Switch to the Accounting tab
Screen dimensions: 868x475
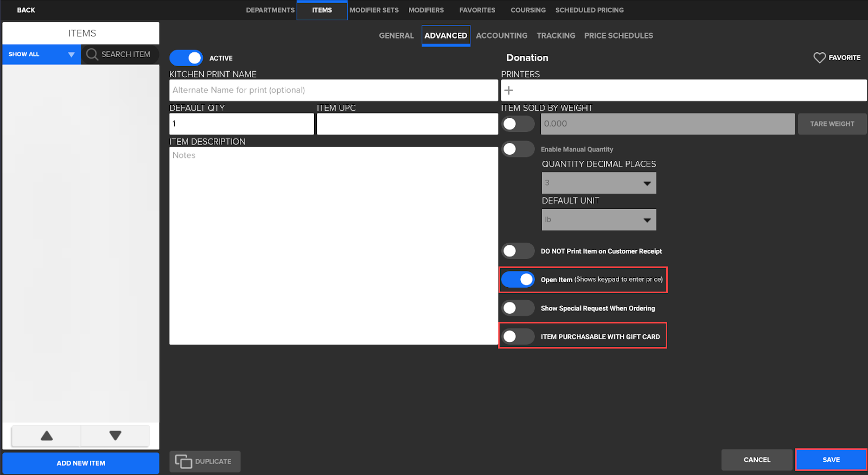coord(501,36)
